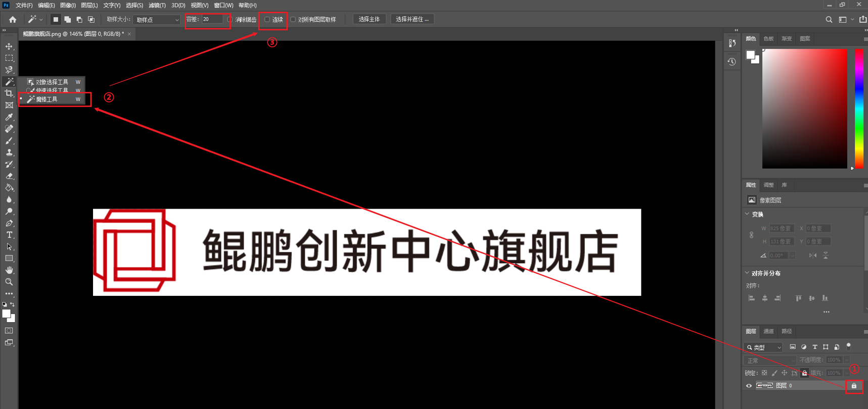The height and width of the screenshot is (409, 868).
Task: Select the Zoom tool in toolbar
Action: (x=9, y=282)
